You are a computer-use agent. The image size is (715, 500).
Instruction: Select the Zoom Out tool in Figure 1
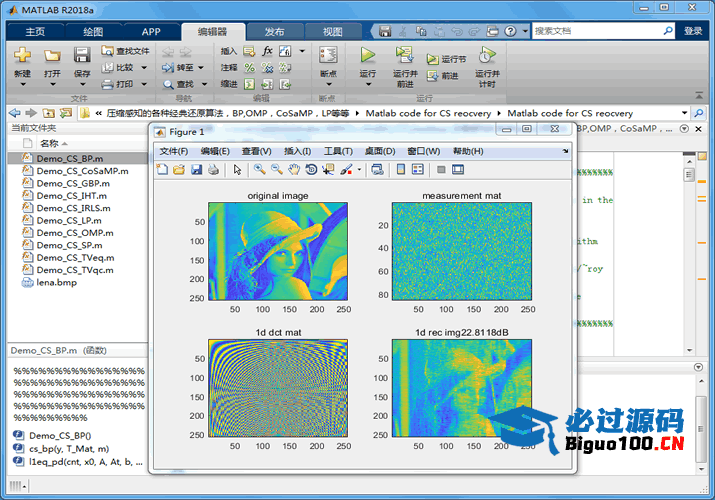click(277, 170)
